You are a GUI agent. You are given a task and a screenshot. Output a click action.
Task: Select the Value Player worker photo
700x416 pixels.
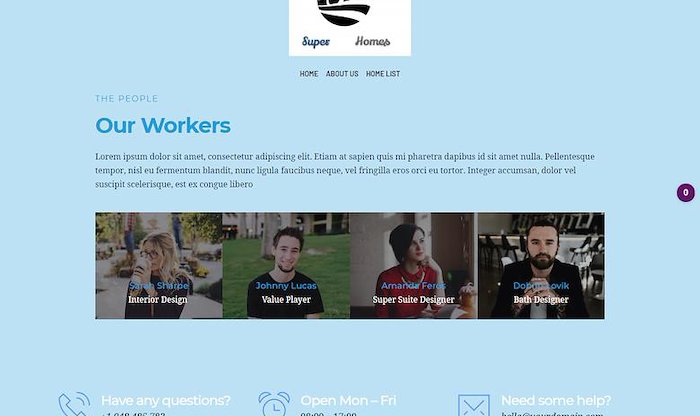point(286,266)
